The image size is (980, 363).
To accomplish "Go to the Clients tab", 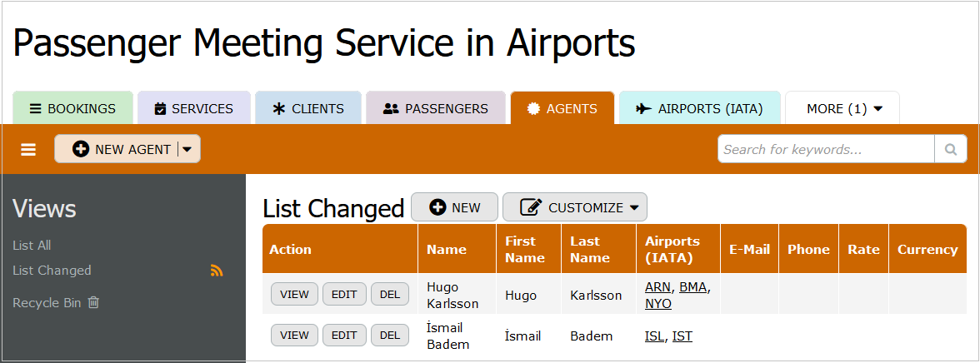I will click(x=308, y=109).
